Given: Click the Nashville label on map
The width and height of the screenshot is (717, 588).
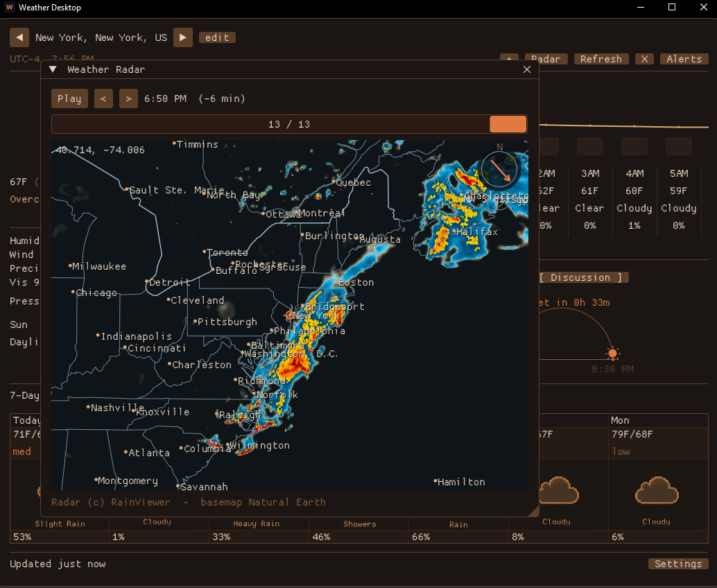Looking at the screenshot, I should pos(116,408).
